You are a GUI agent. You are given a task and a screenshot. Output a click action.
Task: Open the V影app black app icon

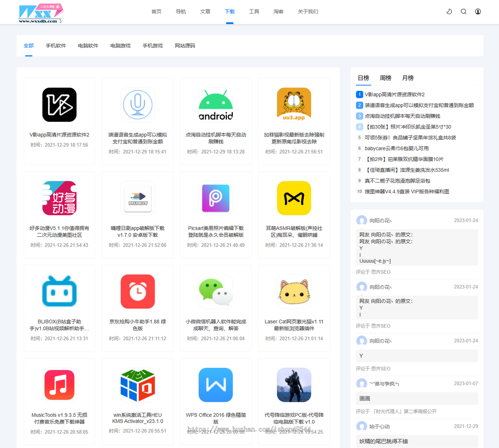pos(59,105)
